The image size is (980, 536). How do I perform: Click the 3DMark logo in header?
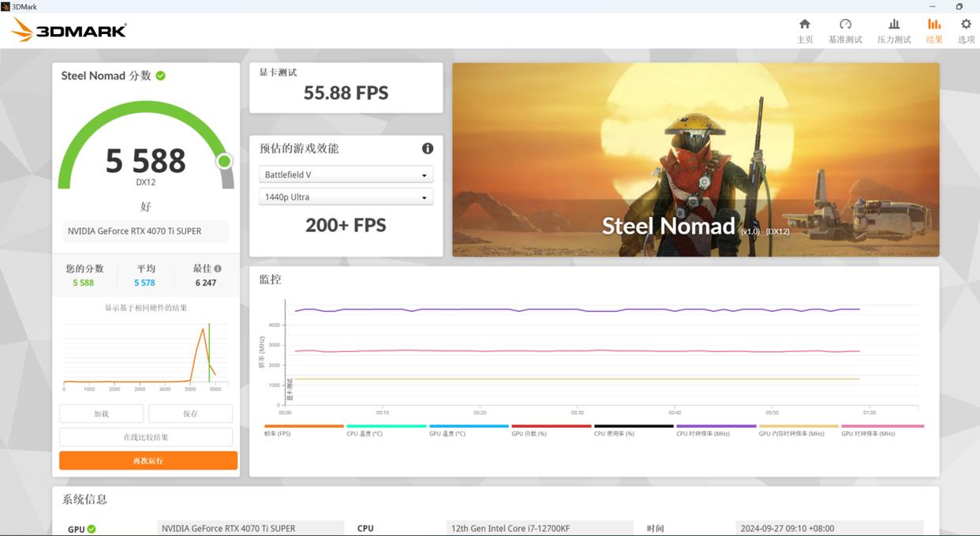69,30
